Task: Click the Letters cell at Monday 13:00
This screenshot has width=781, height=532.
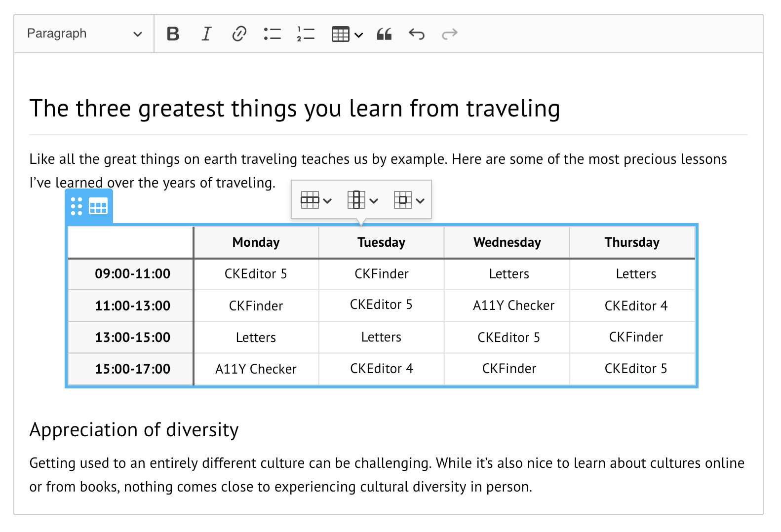Action: click(256, 337)
